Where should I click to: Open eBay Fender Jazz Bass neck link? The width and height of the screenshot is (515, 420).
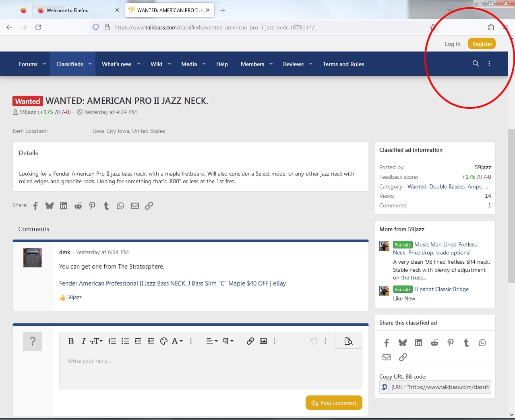click(172, 283)
